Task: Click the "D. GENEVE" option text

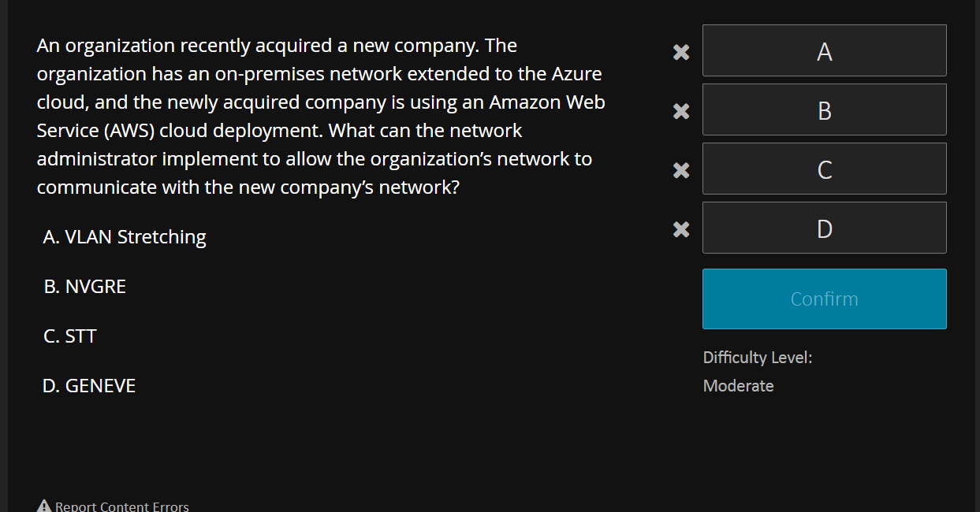Action: [x=89, y=385]
